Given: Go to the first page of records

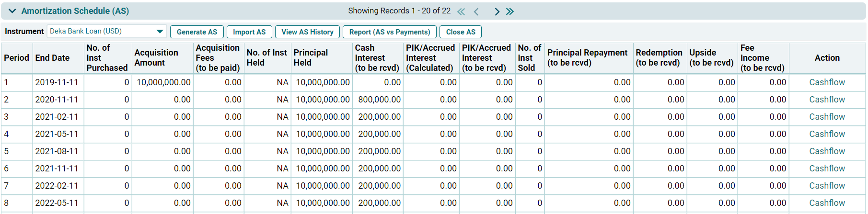Looking at the screenshot, I should pos(461,11).
